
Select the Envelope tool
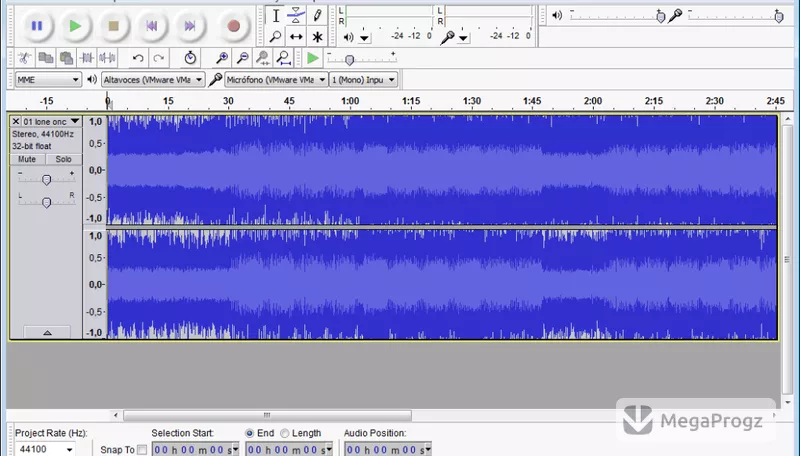coord(296,15)
